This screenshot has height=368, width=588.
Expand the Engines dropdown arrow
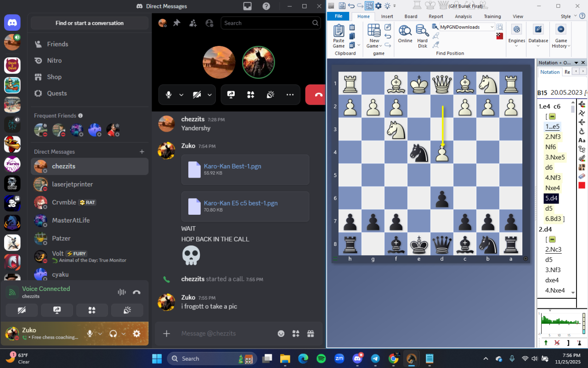[x=516, y=46]
